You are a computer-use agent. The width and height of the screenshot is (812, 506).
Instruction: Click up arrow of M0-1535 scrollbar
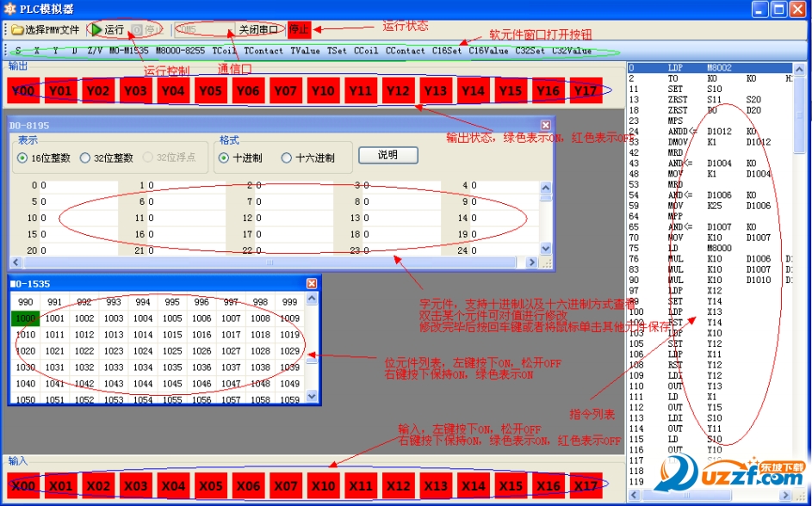click(312, 298)
